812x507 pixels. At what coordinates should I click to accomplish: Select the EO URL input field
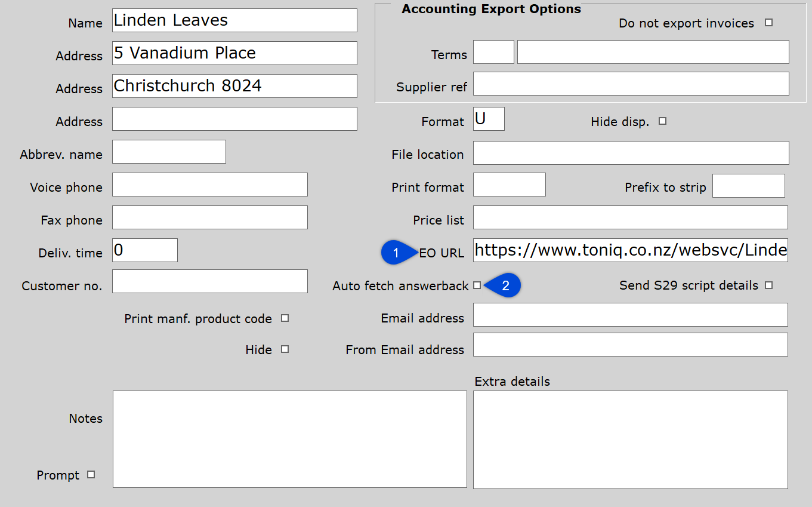click(x=631, y=251)
